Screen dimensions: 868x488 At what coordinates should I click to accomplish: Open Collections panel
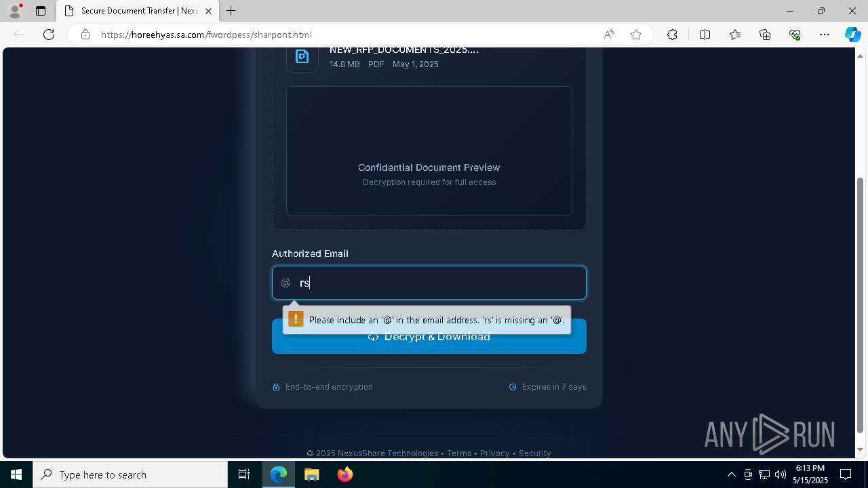coord(765,35)
